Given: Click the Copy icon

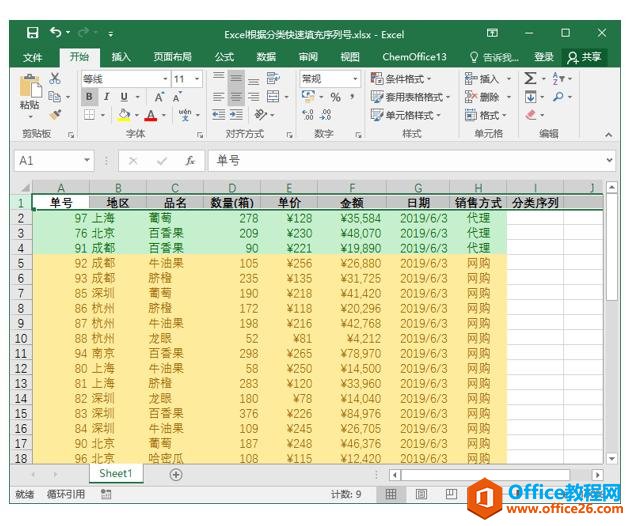Looking at the screenshot, I should 54,96.
